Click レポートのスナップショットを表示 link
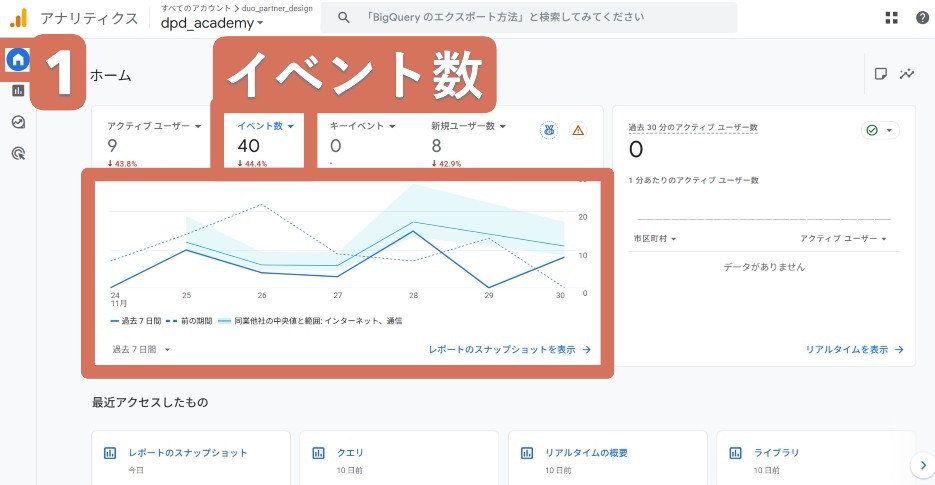The height and width of the screenshot is (485, 935). coord(509,350)
